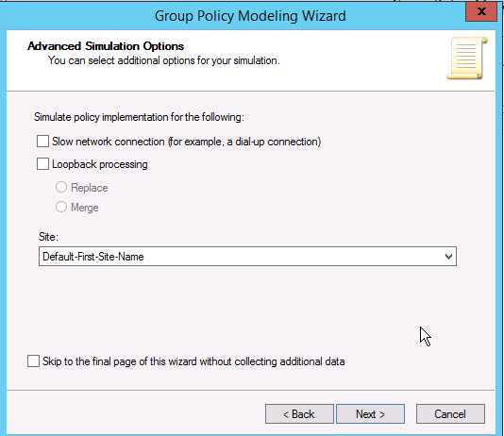Check the Skip to the final page box
Image resolution: width=504 pixels, height=436 pixels.
[33, 361]
